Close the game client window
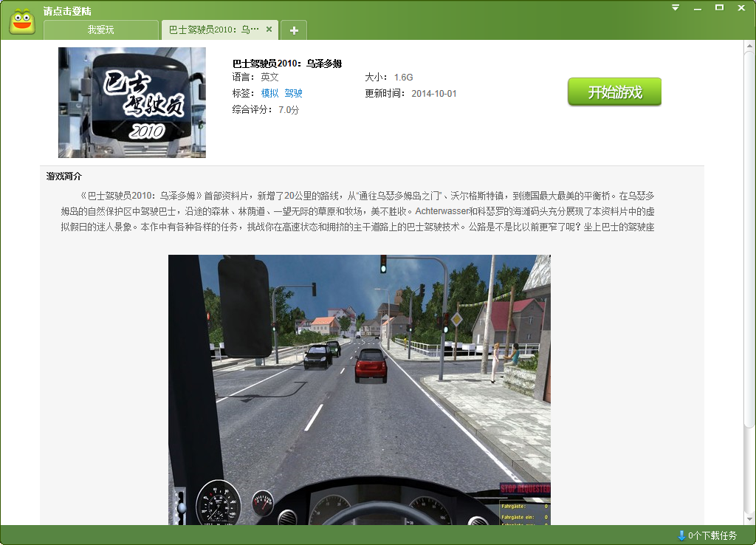 (740, 8)
